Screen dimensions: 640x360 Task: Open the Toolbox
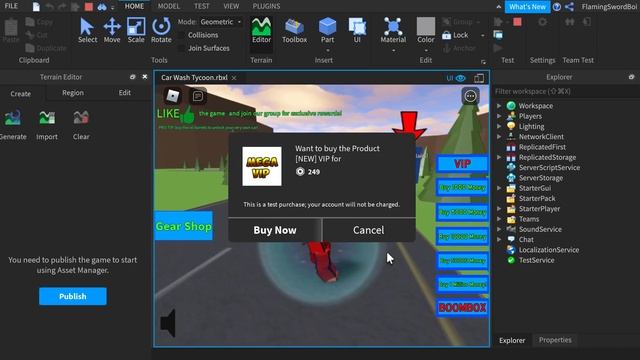point(294,30)
